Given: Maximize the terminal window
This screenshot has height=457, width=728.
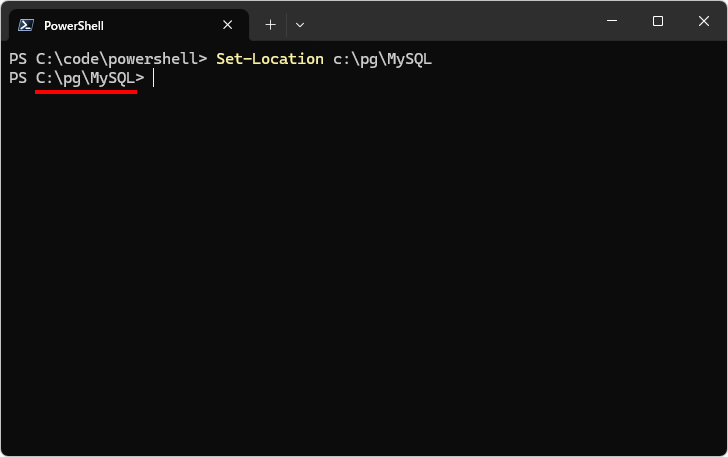Looking at the screenshot, I should click(x=658, y=21).
